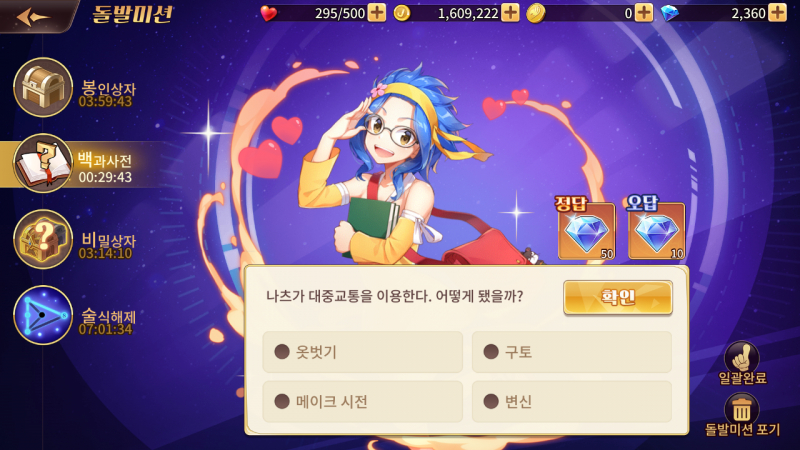Choose the 메이크 시전 answer option
Image resolution: width=800 pixels, height=450 pixels.
pos(362,402)
